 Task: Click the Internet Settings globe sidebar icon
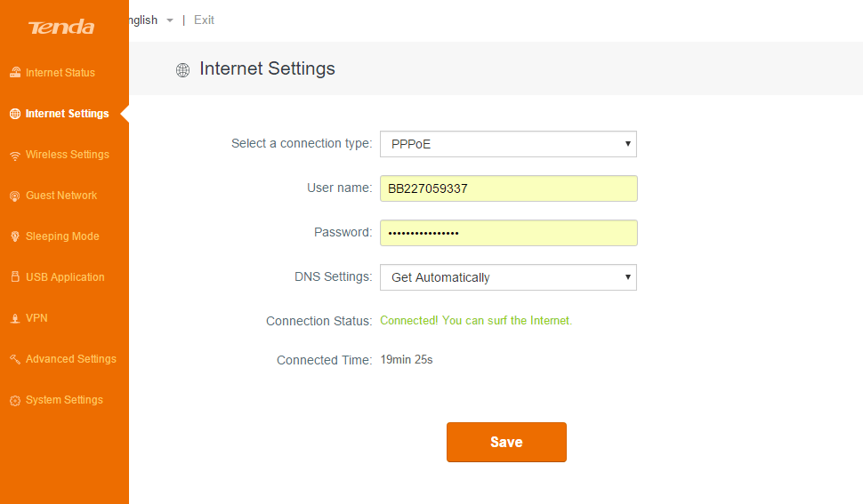[15, 114]
